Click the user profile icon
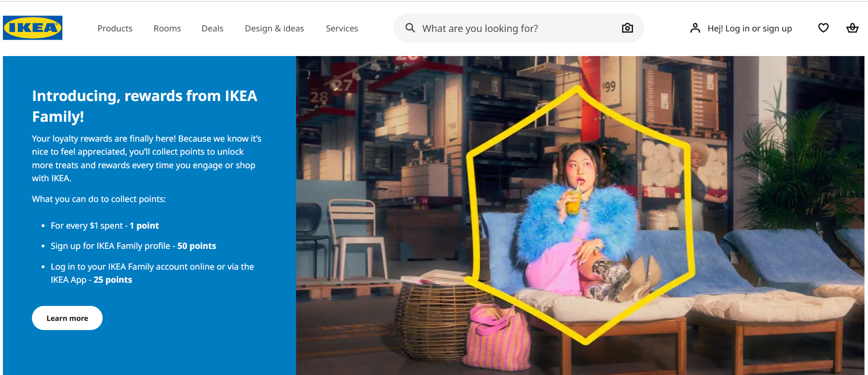The height and width of the screenshot is (375, 868). (695, 28)
